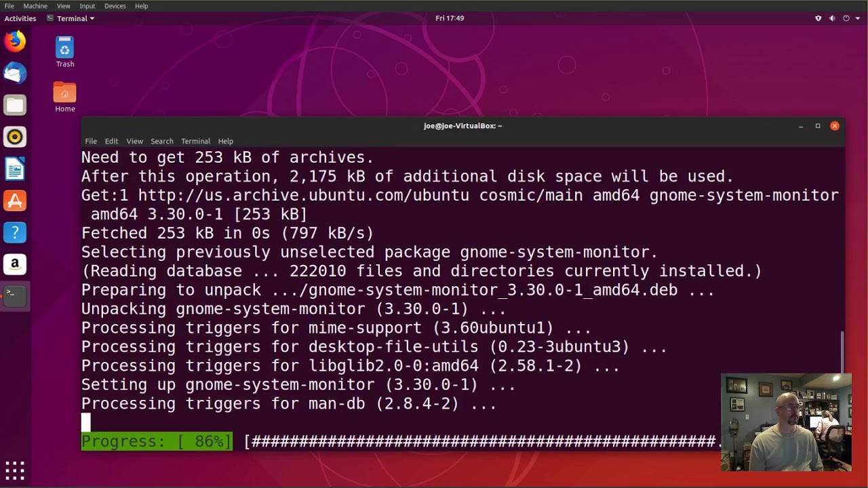Click the us.archive.ubuntu.com URL text
This screenshot has height=488, width=868.
click(304, 195)
